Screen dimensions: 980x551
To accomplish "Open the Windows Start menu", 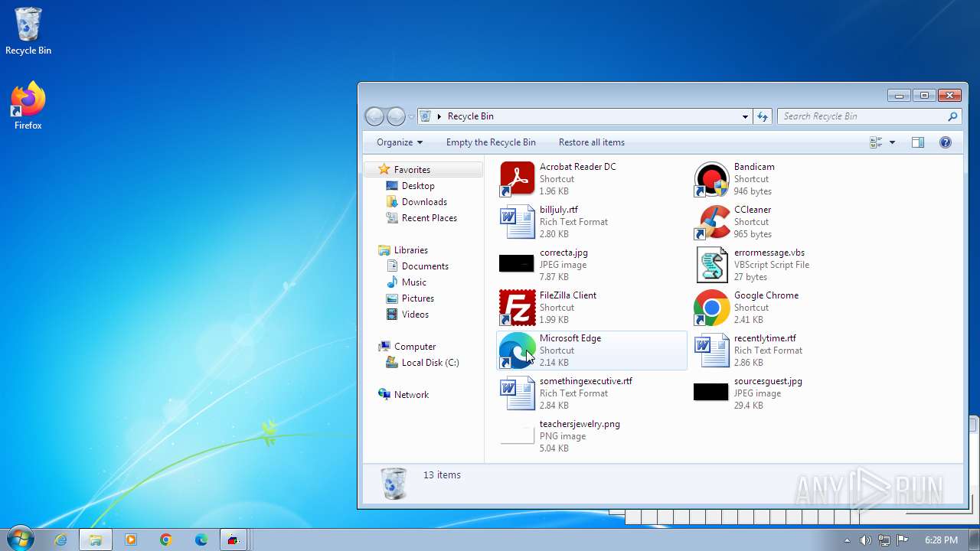I will point(20,539).
